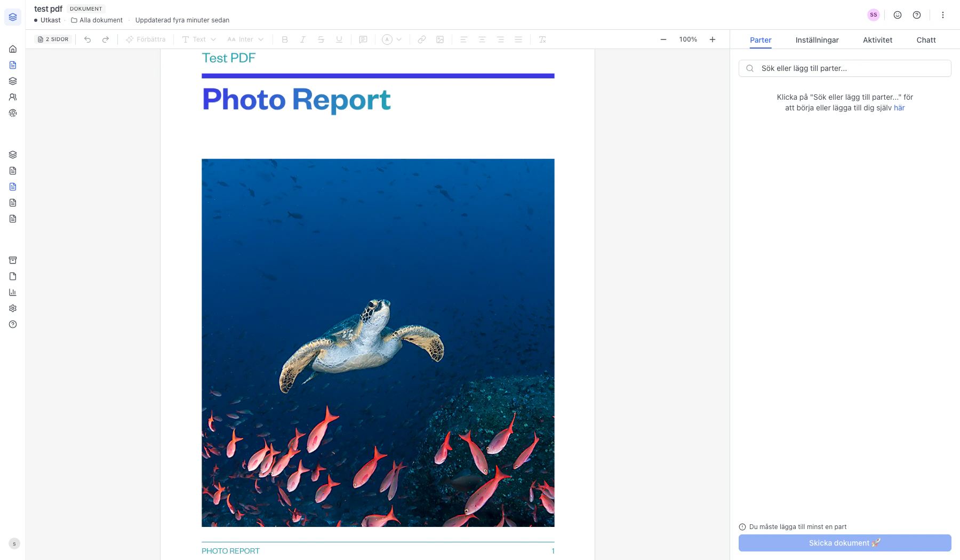Click the DOKUMENT badge

click(86, 9)
